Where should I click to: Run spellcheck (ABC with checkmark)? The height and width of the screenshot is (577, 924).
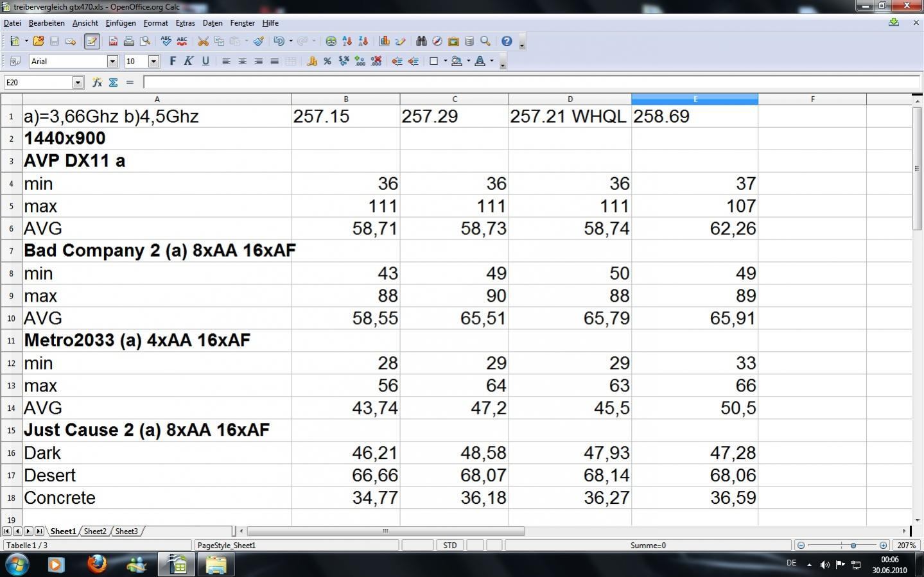pos(166,41)
